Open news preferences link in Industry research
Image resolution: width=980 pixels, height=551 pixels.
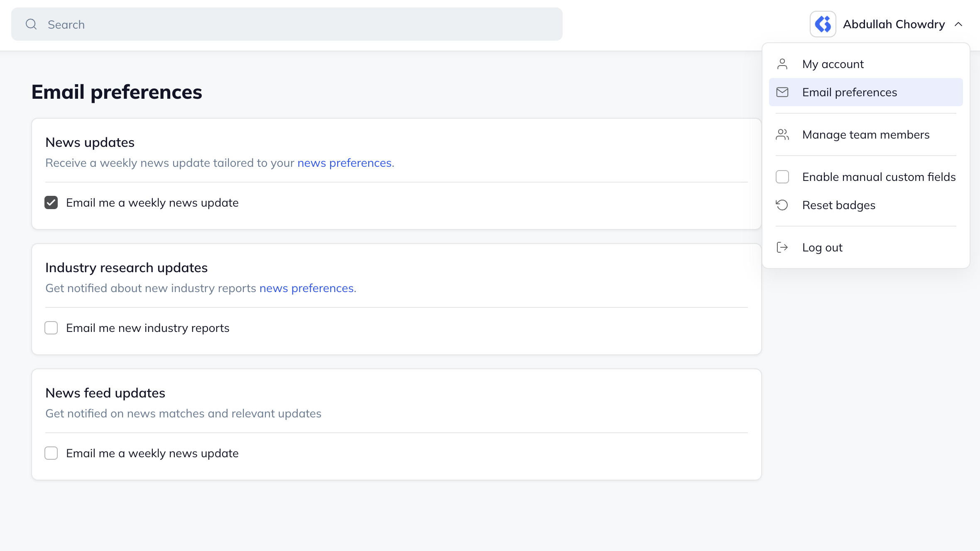coord(306,288)
